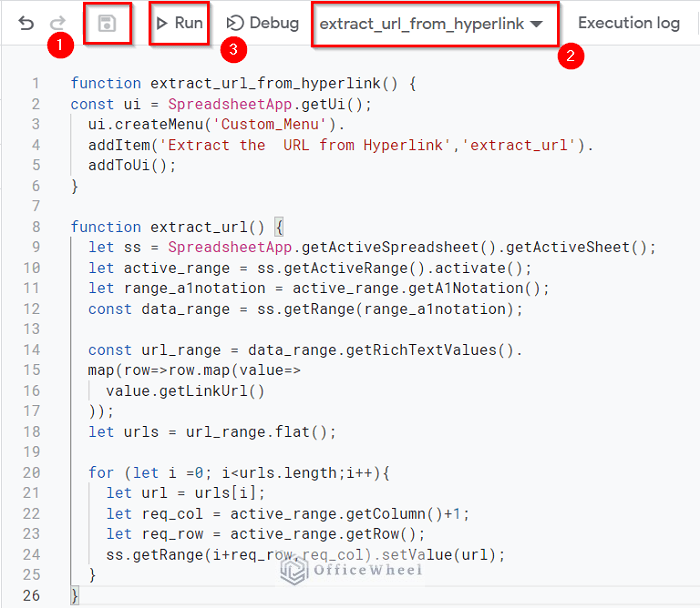Start debugging with the Debug button
The height and width of the screenshot is (608, 700).
coord(263,23)
